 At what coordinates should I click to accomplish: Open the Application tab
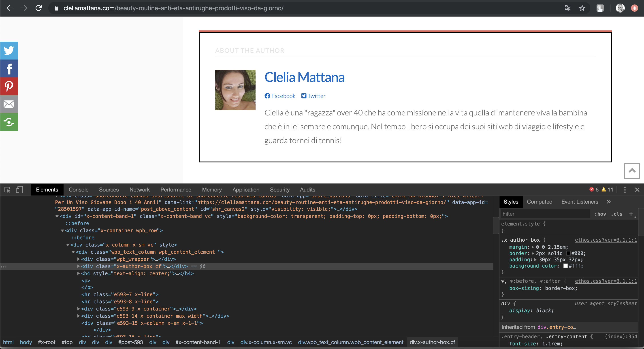(246, 190)
